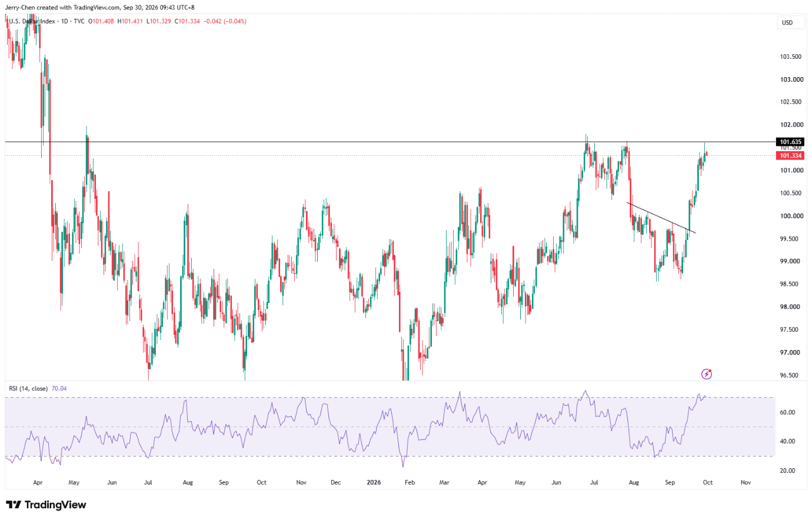
Task: Click the change value −0.042 (−0.04%)
Action: (x=225, y=21)
